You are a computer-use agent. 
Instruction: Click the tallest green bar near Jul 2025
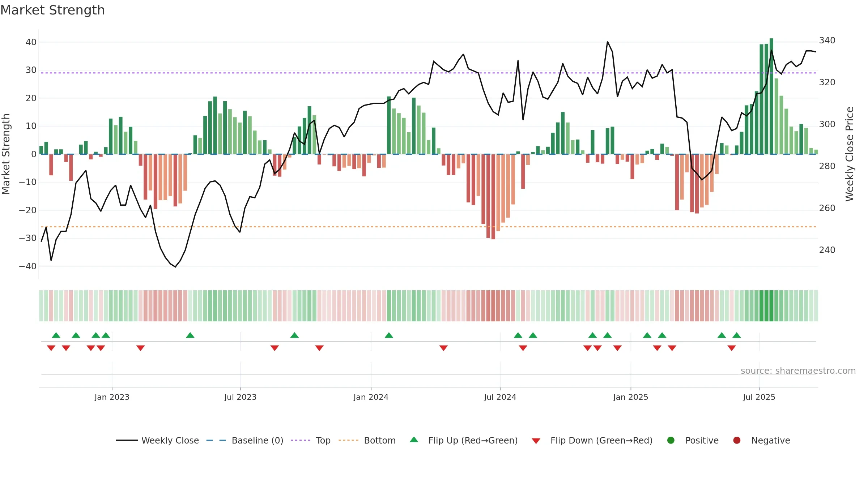(771, 96)
